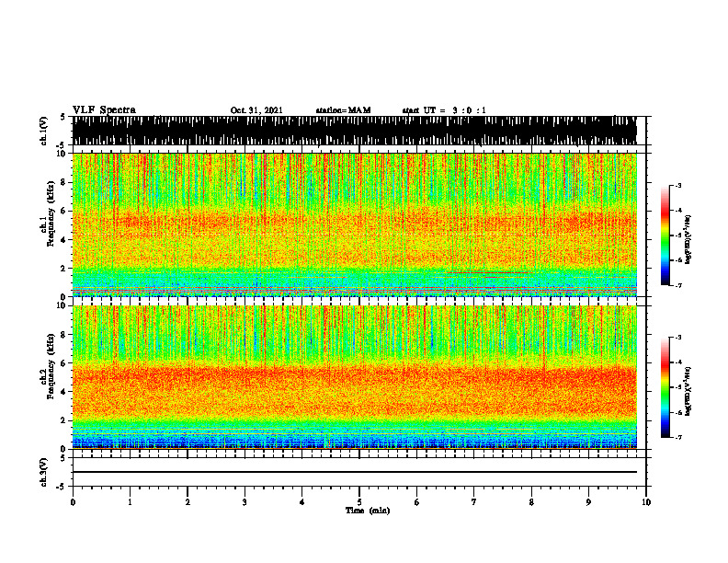Click the ch.2 colorbar "-3" tick label
Viewport: 728px width, 563px height.
click(678, 338)
